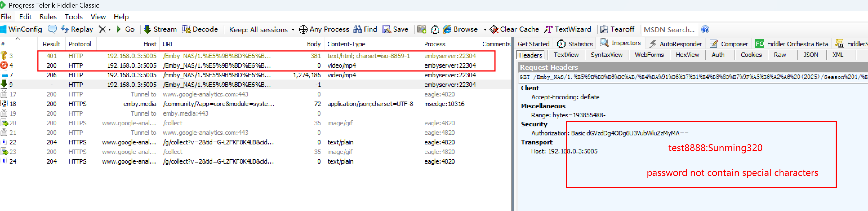Open the TextWizard tool
This screenshot has width=868, height=211.
(x=568, y=29)
